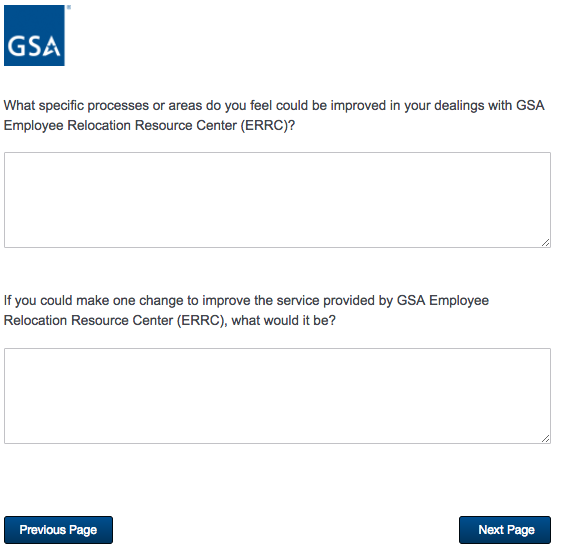Click the question text about processes that could be improved
This screenshot has width=561, height=554.
click(274, 115)
